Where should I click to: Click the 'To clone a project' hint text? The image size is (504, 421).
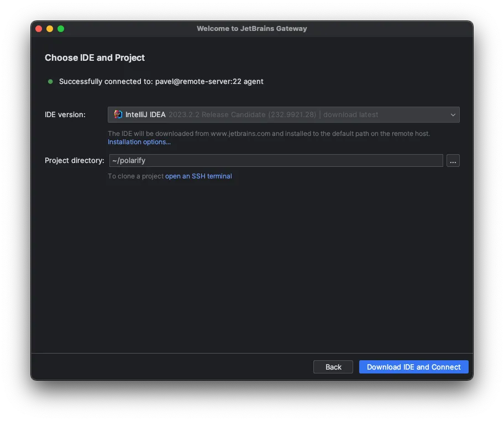[x=135, y=176]
